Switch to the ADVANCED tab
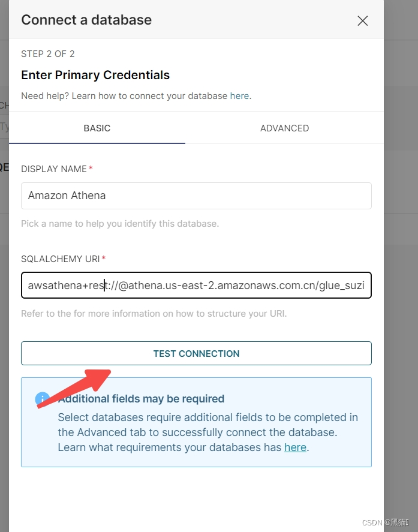The height and width of the screenshot is (532, 418). coord(284,128)
